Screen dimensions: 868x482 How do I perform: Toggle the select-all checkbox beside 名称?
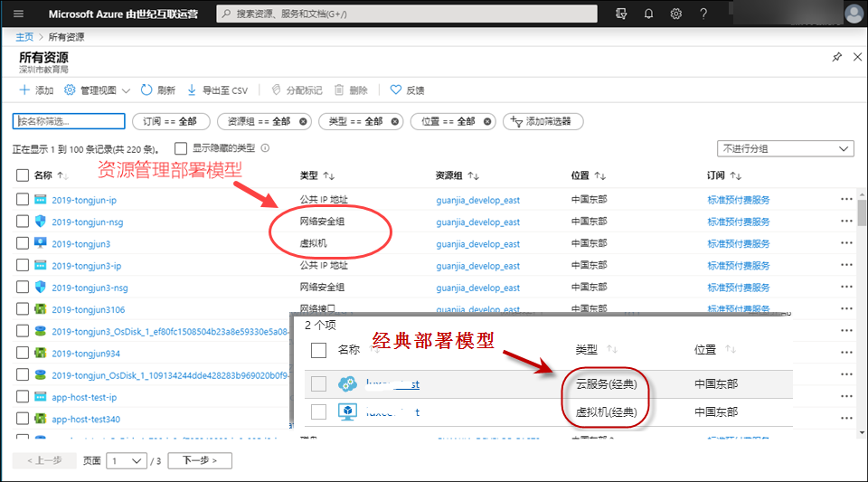[23, 175]
